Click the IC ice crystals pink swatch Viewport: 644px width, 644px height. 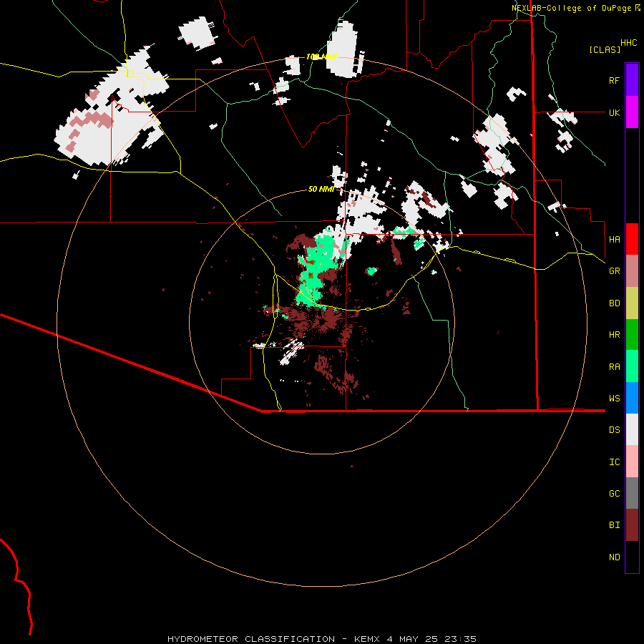(632, 462)
